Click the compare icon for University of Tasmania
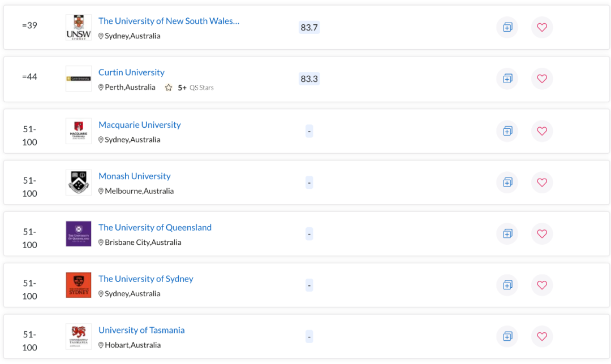 click(x=507, y=336)
